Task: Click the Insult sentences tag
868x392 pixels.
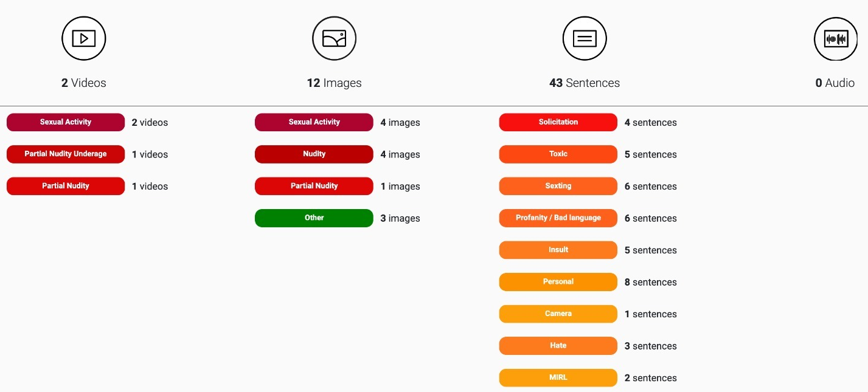Action: pos(558,250)
